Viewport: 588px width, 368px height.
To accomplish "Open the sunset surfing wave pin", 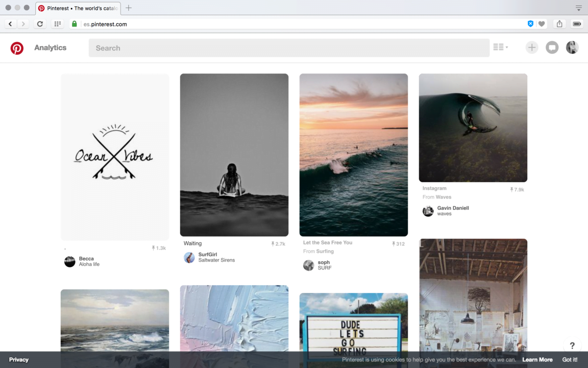I will click(x=354, y=155).
